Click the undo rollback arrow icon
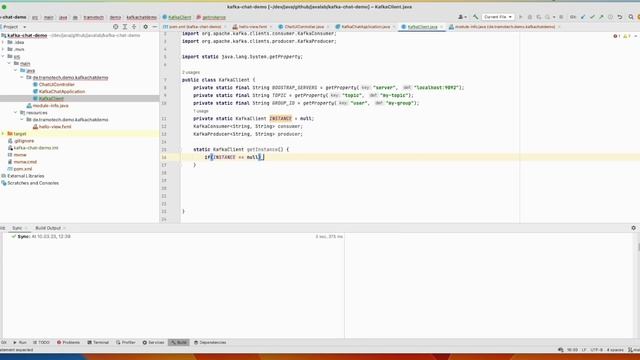This screenshot has height=360, width=640. [620, 17]
